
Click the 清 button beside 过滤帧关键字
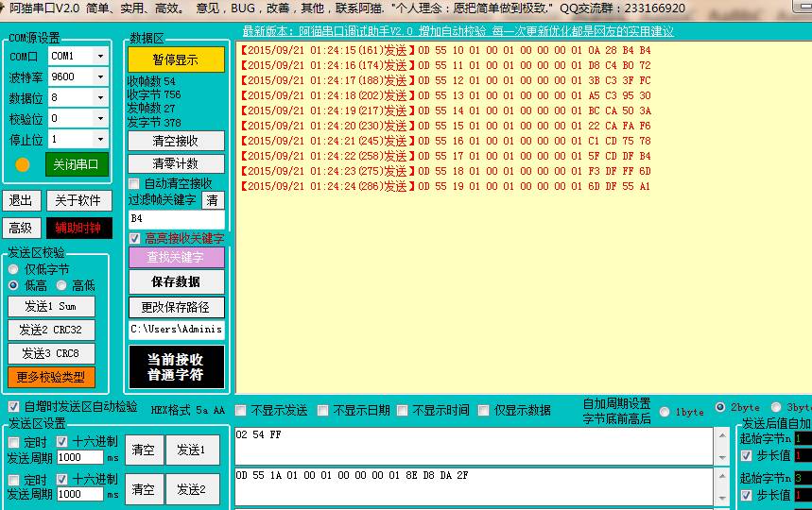[213, 200]
